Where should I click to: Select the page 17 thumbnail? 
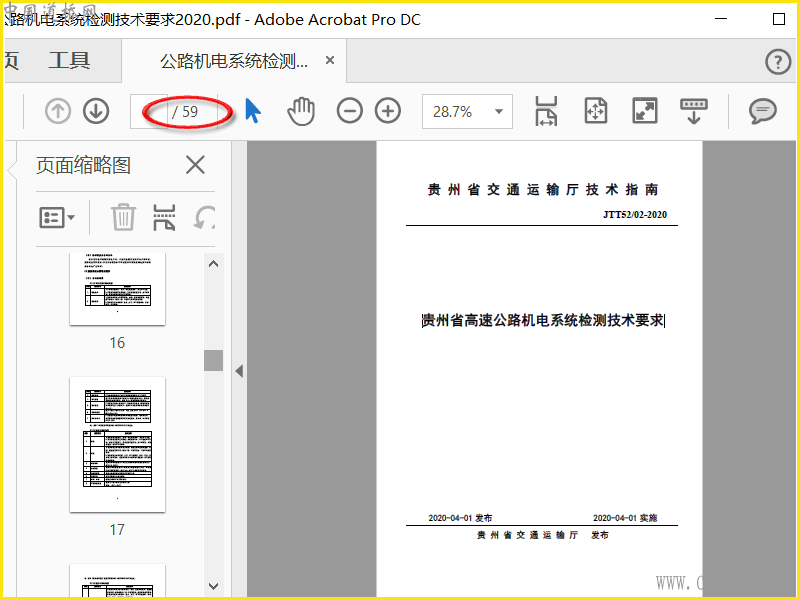tap(117, 444)
